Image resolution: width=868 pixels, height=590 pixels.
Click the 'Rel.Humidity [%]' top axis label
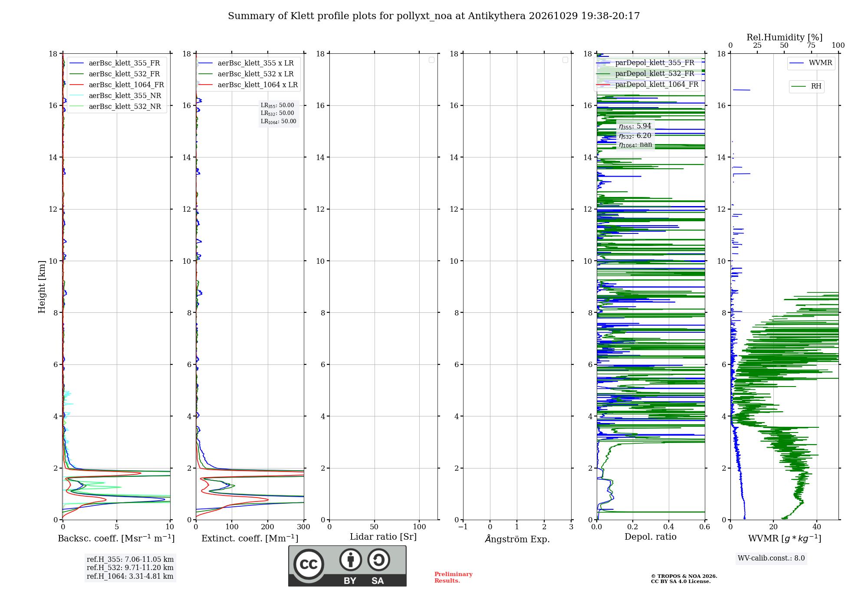(785, 37)
